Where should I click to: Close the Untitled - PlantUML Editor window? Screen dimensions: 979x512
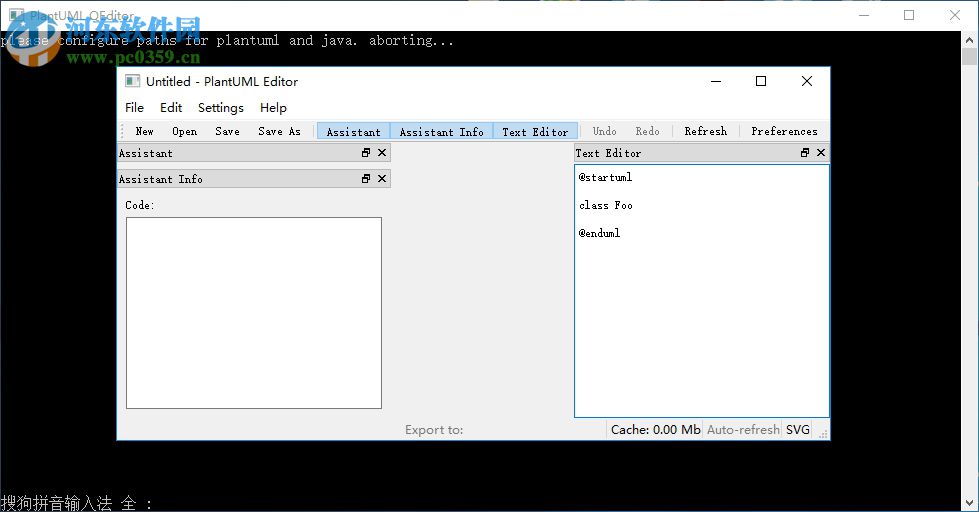(807, 81)
